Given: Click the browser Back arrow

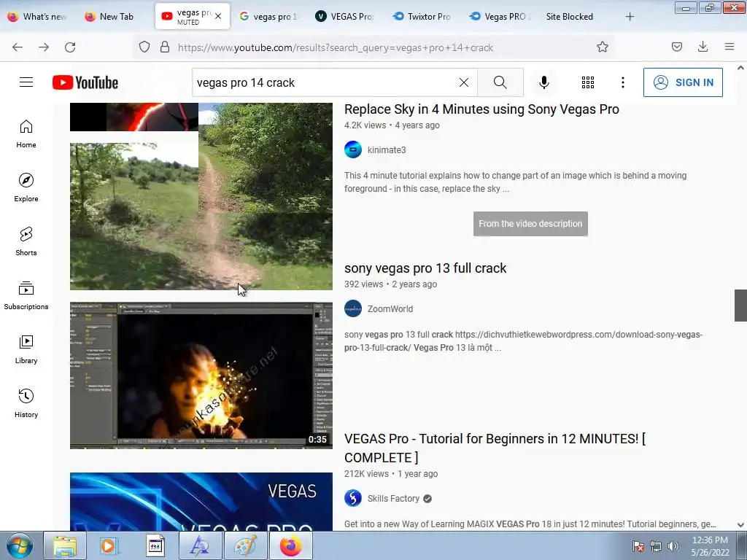Looking at the screenshot, I should point(18,47).
